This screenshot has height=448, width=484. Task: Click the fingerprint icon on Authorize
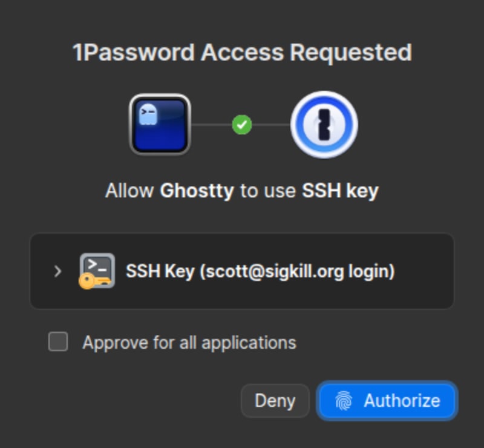tap(344, 401)
